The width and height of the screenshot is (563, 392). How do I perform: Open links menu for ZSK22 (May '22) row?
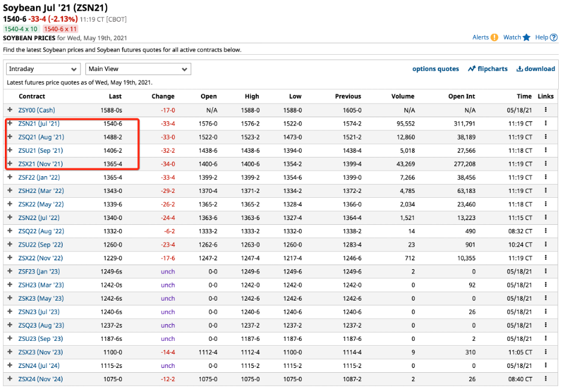pyautogui.click(x=546, y=204)
